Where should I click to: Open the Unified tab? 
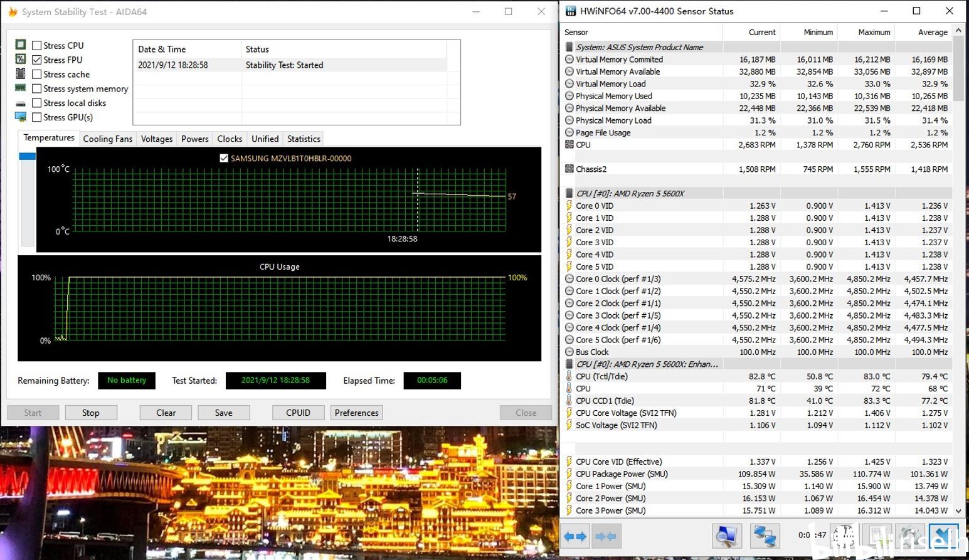[x=265, y=139]
